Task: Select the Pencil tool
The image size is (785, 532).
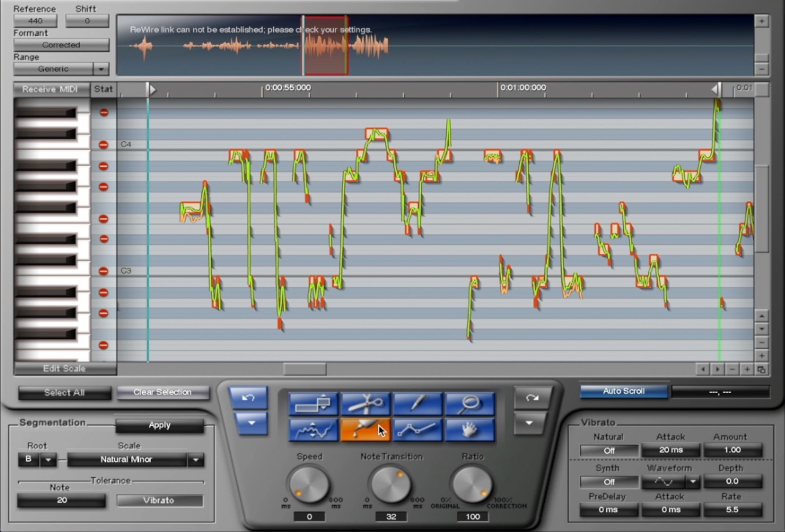Action: tap(417, 403)
